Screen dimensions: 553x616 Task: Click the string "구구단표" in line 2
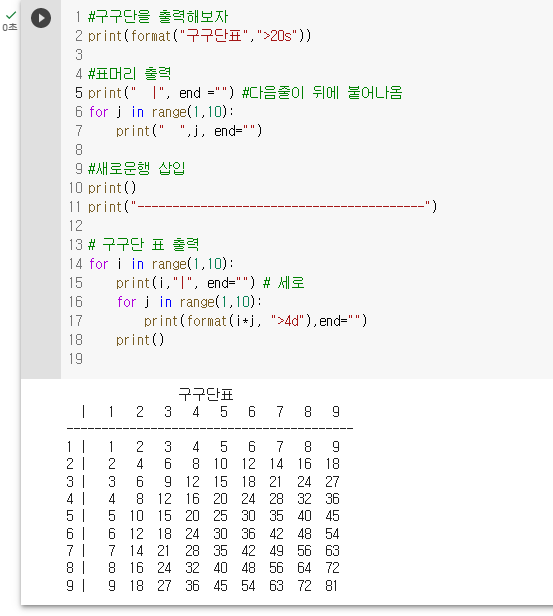tap(214, 36)
